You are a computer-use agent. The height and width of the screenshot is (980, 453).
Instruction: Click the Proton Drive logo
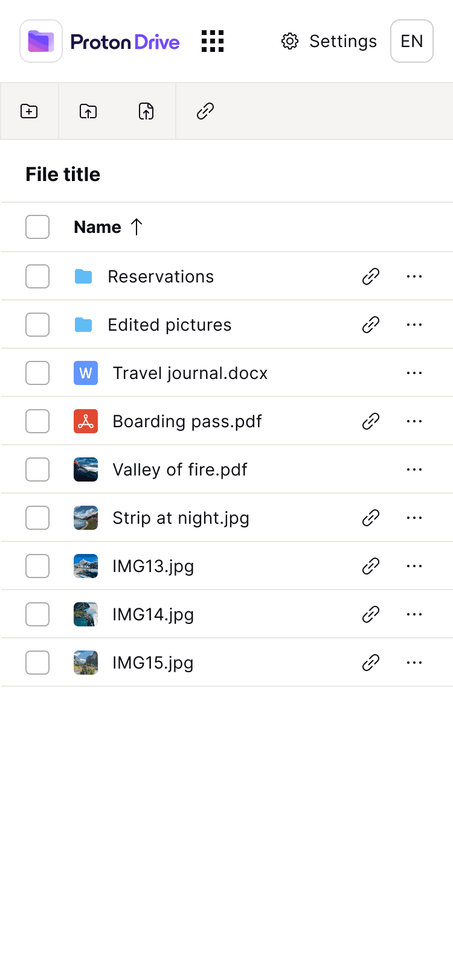click(100, 41)
